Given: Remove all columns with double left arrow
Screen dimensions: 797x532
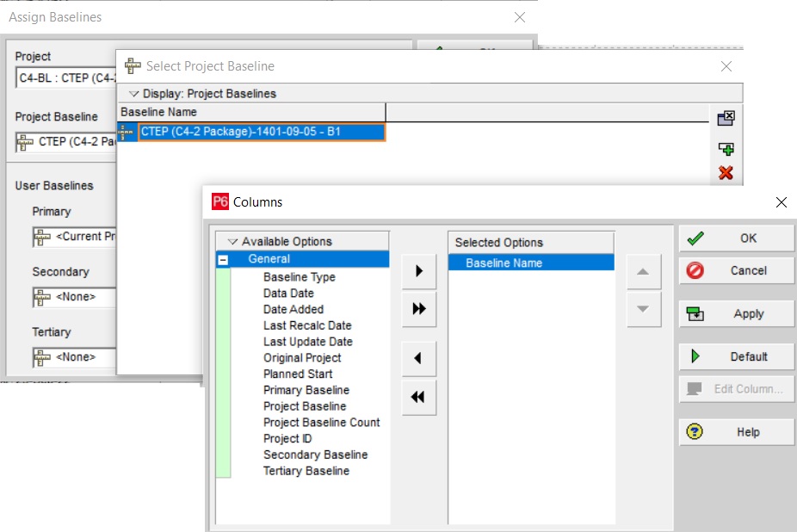Looking at the screenshot, I should click(x=419, y=397).
